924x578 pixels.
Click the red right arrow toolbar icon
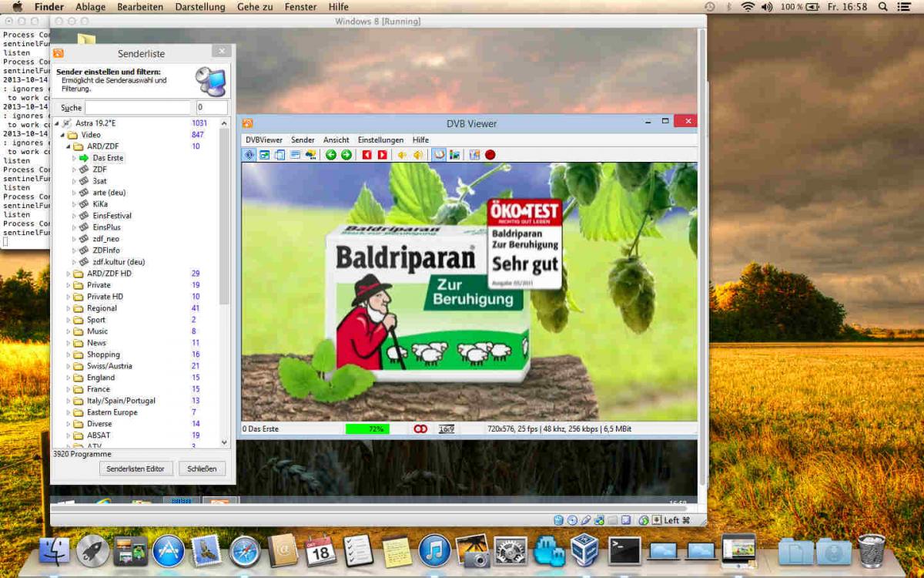383,155
